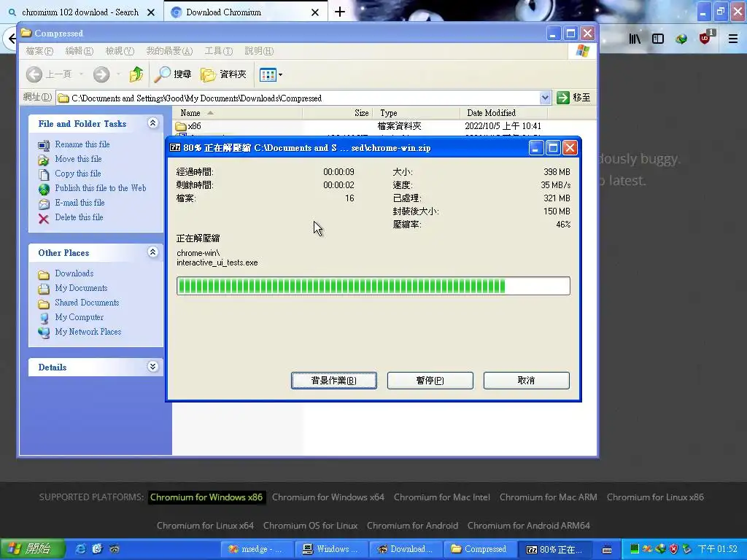Open My Network Places link
Viewport: 747px width, 560px height.
(88, 332)
